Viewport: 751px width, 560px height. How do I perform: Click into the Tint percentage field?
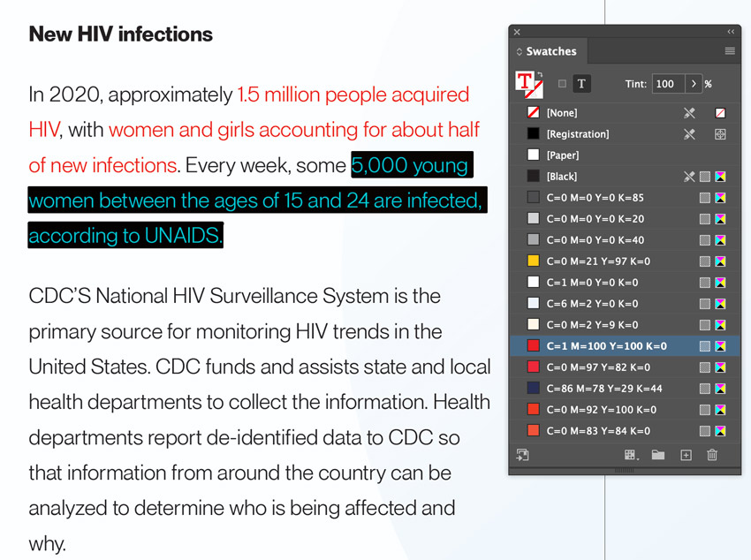point(668,84)
